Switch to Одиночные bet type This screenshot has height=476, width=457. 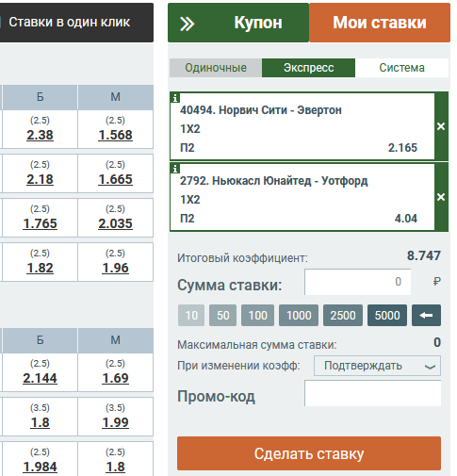[x=216, y=68]
